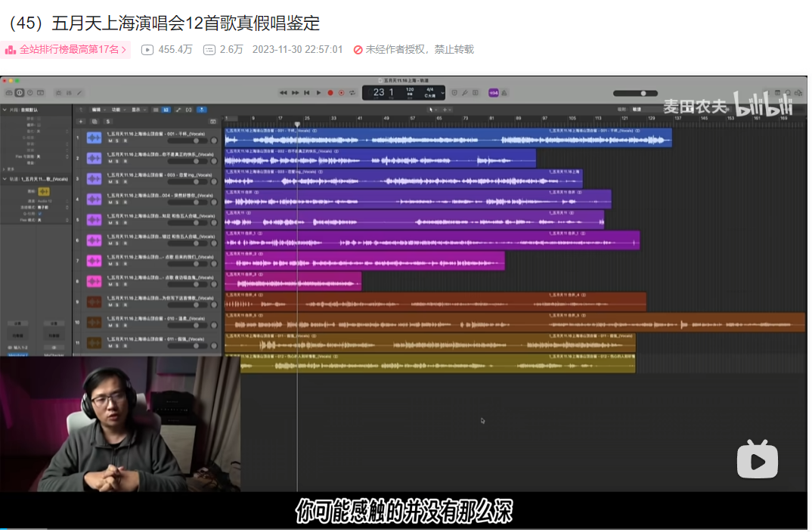Collapse the 轨道 section in inspector
The height and width of the screenshot is (532, 812).
5,179
